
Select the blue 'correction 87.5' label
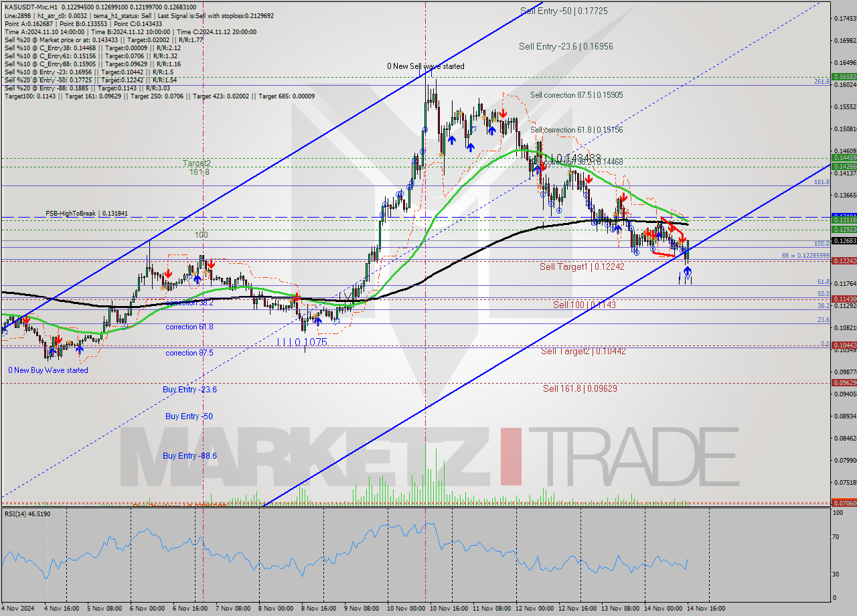(x=189, y=353)
